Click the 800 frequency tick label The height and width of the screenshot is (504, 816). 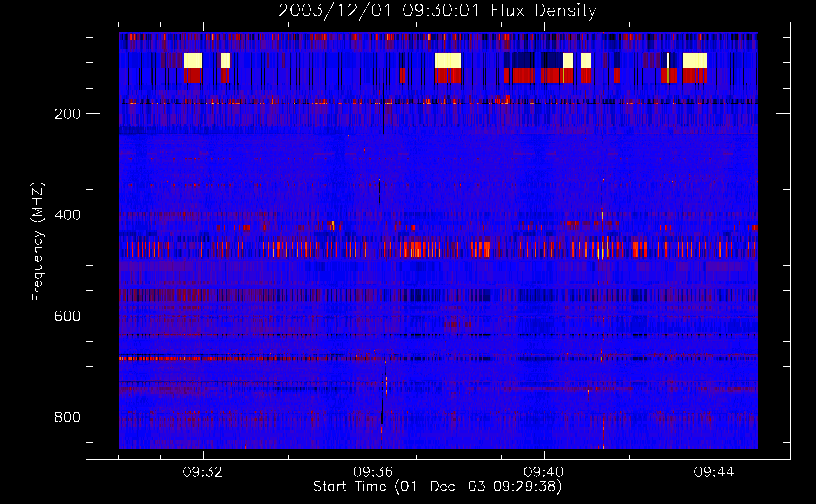pyautogui.click(x=68, y=417)
